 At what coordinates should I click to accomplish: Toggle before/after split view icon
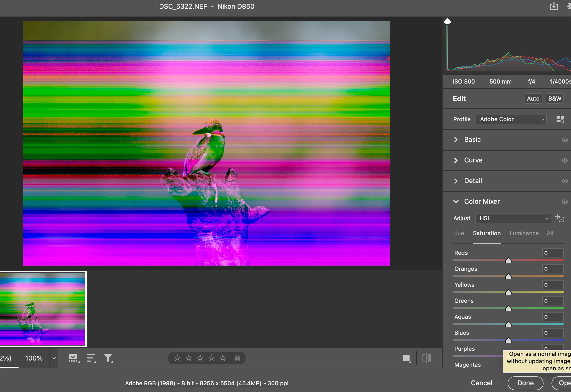[427, 358]
